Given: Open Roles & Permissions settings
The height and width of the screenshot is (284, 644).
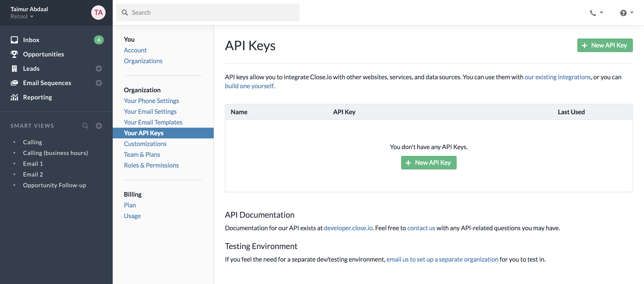Looking at the screenshot, I should 151,165.
